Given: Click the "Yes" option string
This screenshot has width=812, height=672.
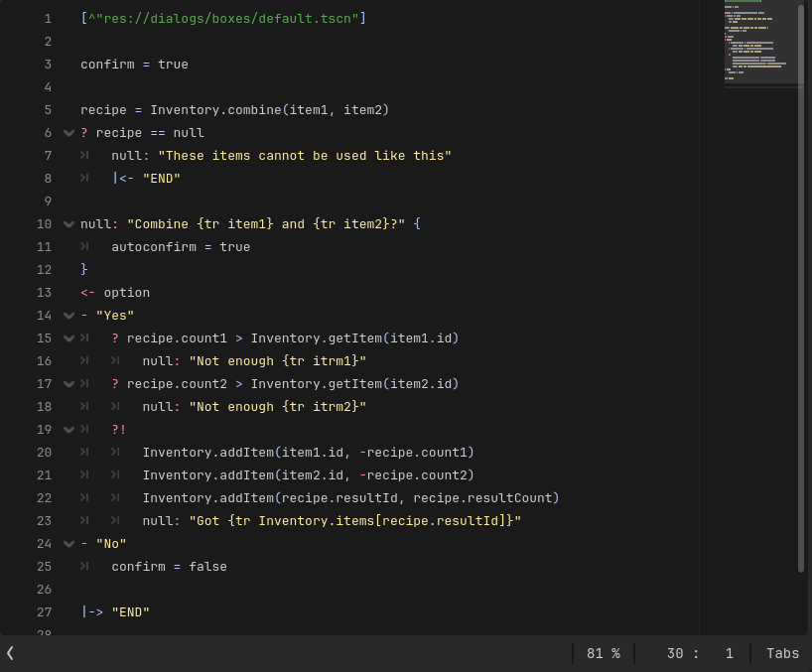Looking at the screenshot, I should [115, 316].
